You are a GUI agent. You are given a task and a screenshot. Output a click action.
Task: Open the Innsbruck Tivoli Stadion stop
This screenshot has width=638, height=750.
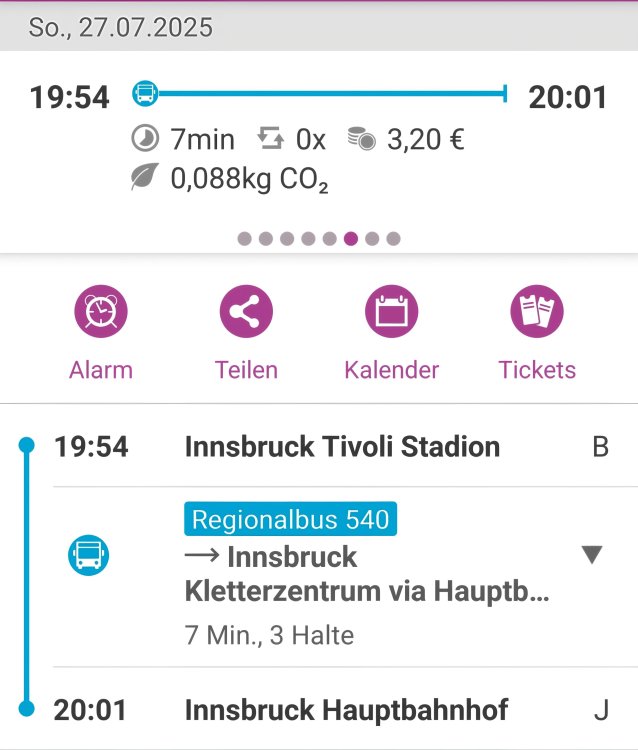coord(342,446)
